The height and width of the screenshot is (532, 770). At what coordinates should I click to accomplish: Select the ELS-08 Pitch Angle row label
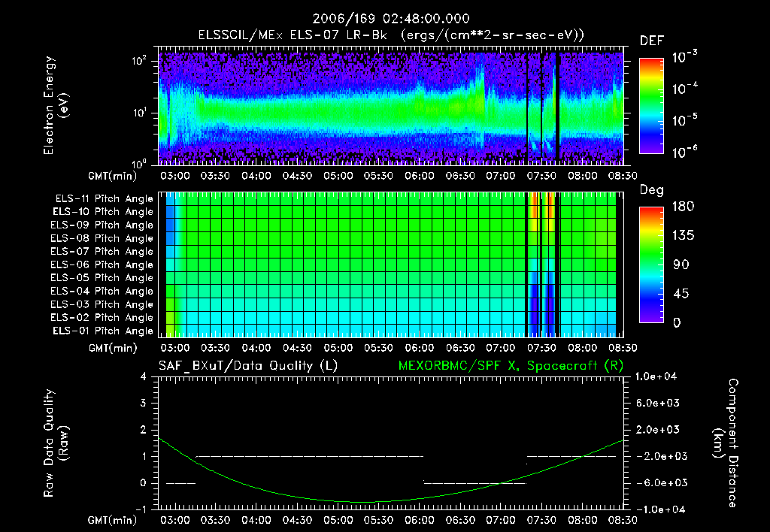click(x=102, y=238)
